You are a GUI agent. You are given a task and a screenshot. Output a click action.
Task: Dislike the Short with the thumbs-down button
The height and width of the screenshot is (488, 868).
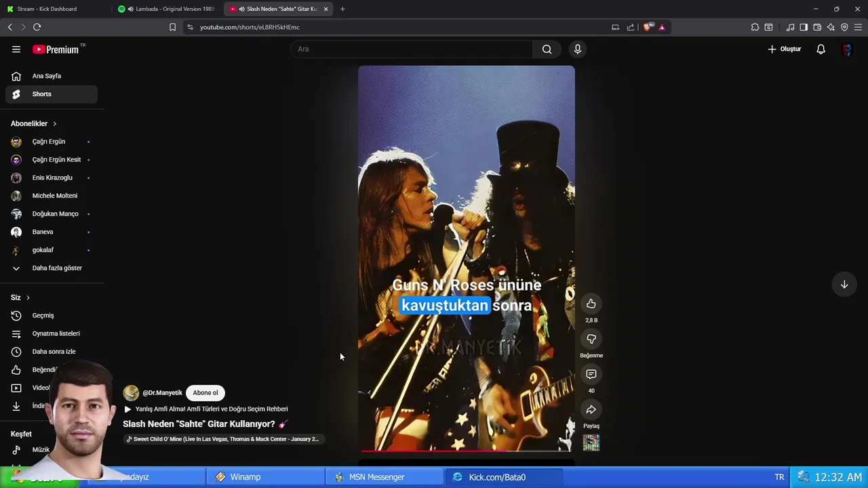pos(591,339)
